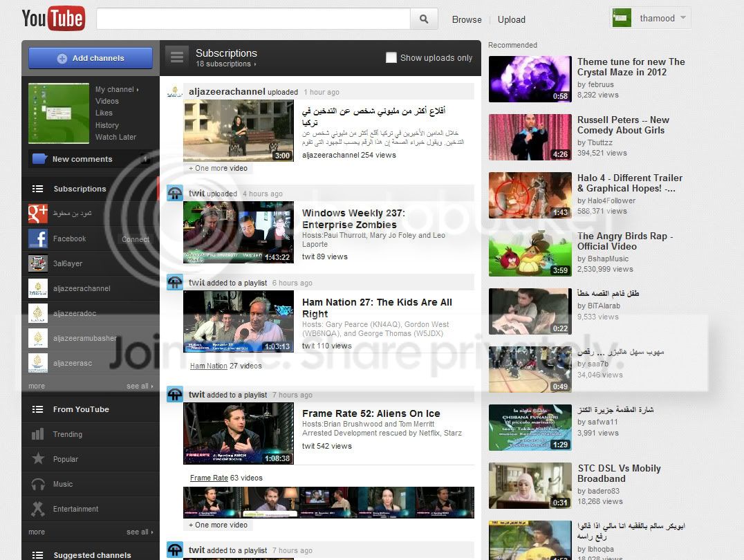Screen dimensions: 744x560
Task: Play the safwa11 1:29 video thumbnail
Action: coord(530,427)
